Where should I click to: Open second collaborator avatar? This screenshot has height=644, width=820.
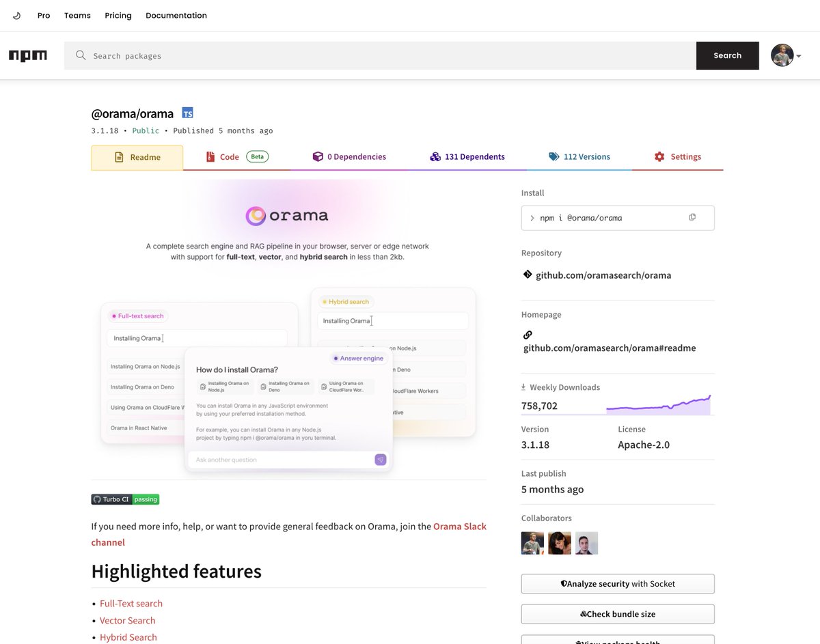[560, 543]
